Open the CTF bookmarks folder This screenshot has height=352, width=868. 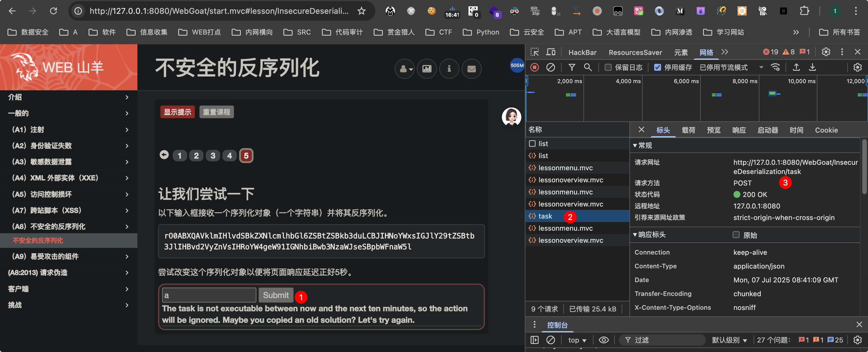[x=438, y=32]
